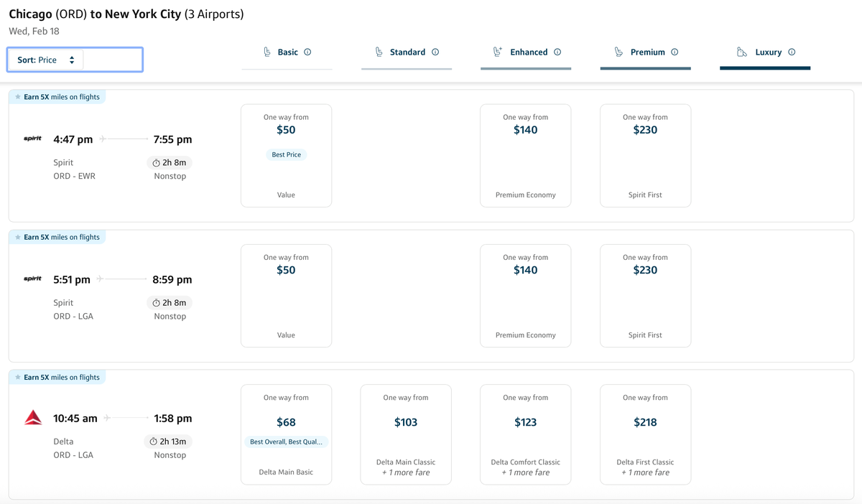
Task: Click the Best Overall, Best Quality badge
Action: coord(286,442)
